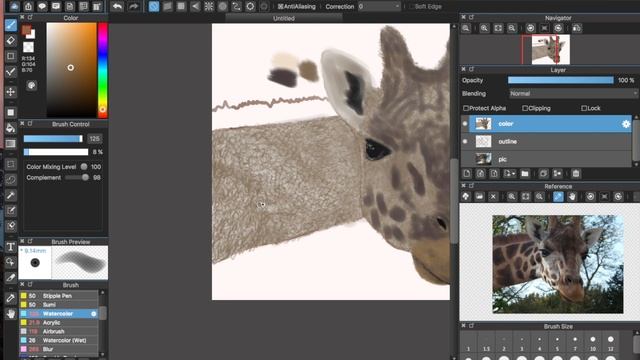This screenshot has height=360, width=640.
Task: Select the Dot tool below the eraser
Action: tap(11, 56)
